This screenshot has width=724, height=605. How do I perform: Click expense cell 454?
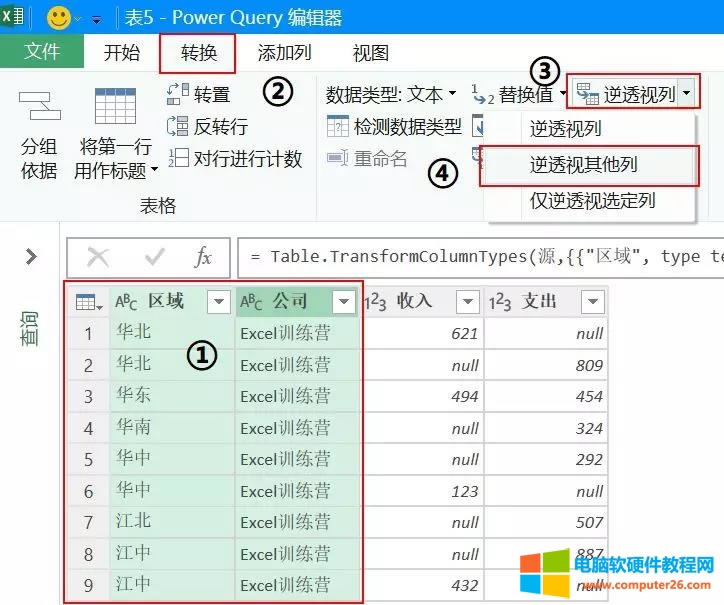coord(546,396)
